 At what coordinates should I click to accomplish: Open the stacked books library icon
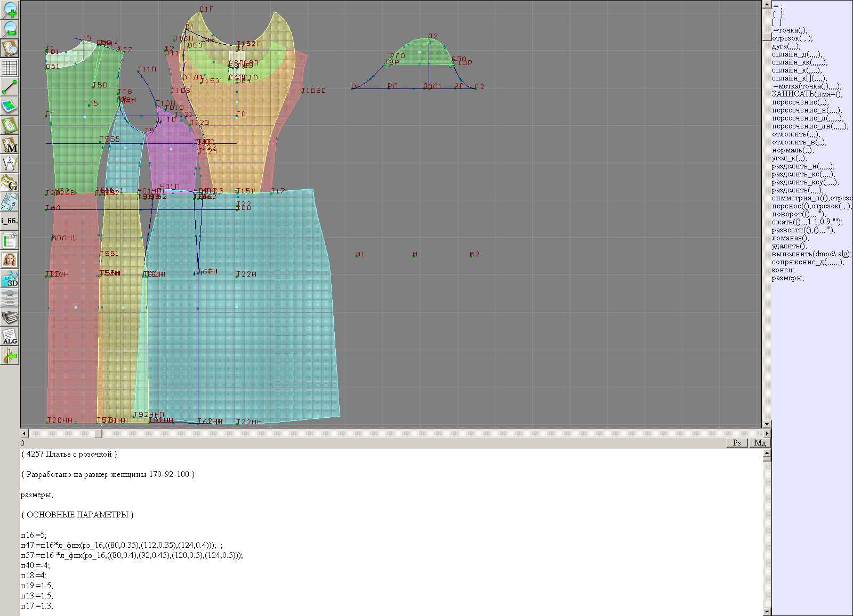(x=10, y=318)
